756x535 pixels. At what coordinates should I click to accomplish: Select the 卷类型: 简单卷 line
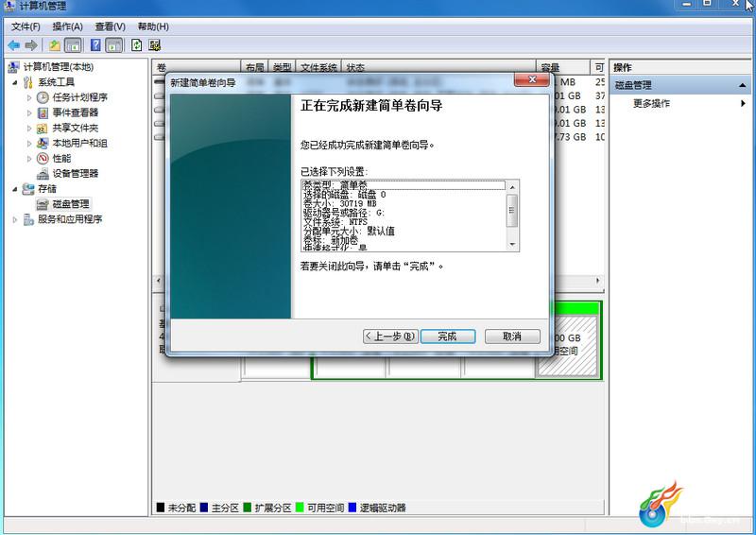[404, 185]
